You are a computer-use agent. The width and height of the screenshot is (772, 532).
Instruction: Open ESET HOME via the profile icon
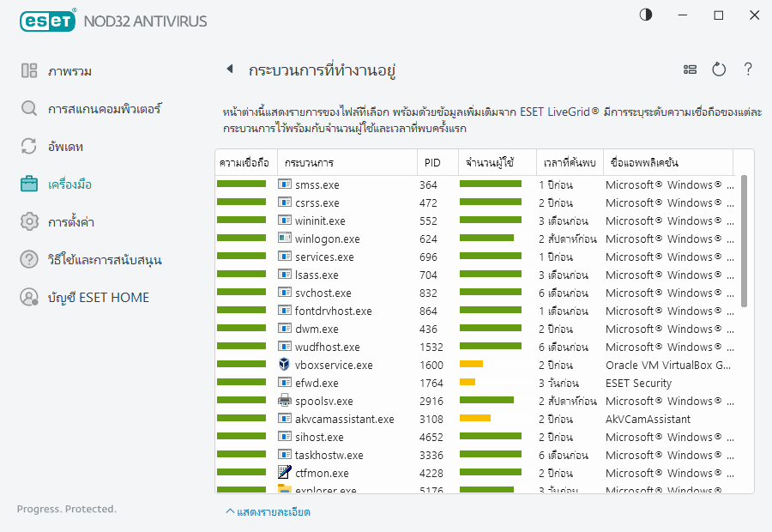coord(29,297)
